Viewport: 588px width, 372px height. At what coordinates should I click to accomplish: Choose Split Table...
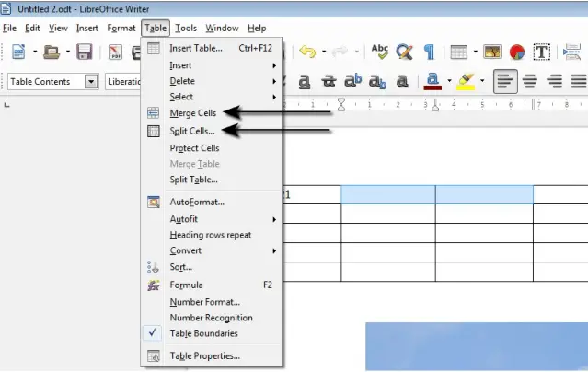click(x=212, y=180)
